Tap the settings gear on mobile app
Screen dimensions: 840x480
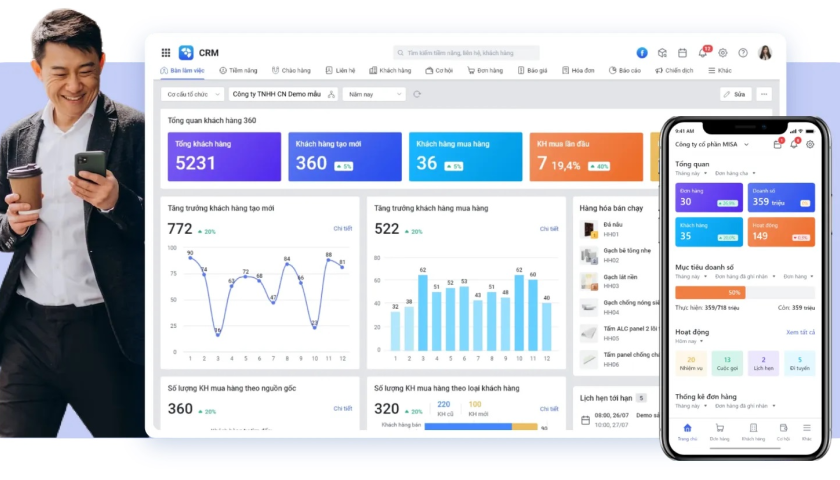coord(810,144)
